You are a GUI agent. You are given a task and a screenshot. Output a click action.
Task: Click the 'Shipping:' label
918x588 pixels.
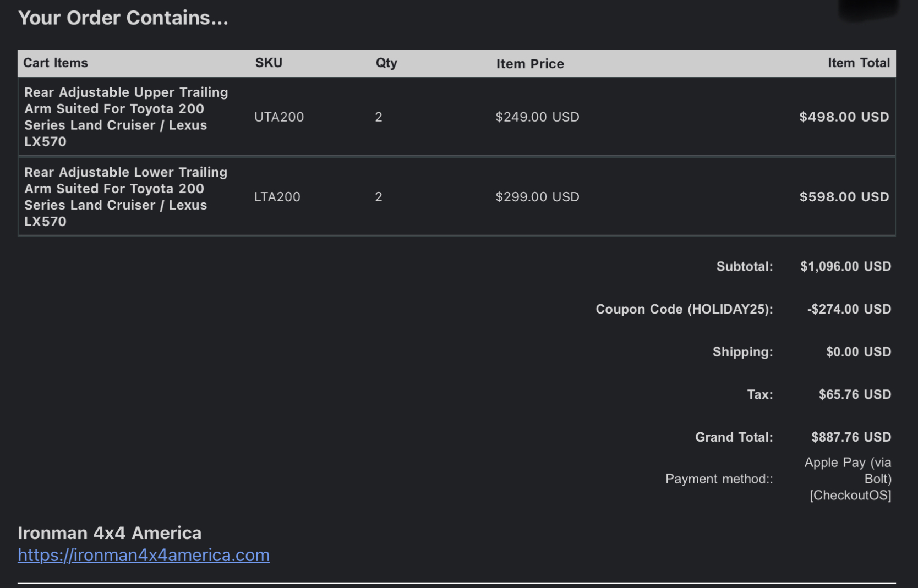coord(742,351)
